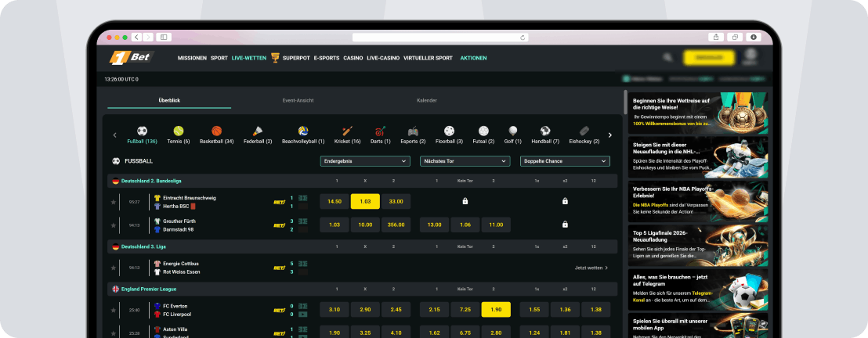The image size is (868, 338).
Task: Favorite the Aston Villa match star
Action: coord(114,333)
